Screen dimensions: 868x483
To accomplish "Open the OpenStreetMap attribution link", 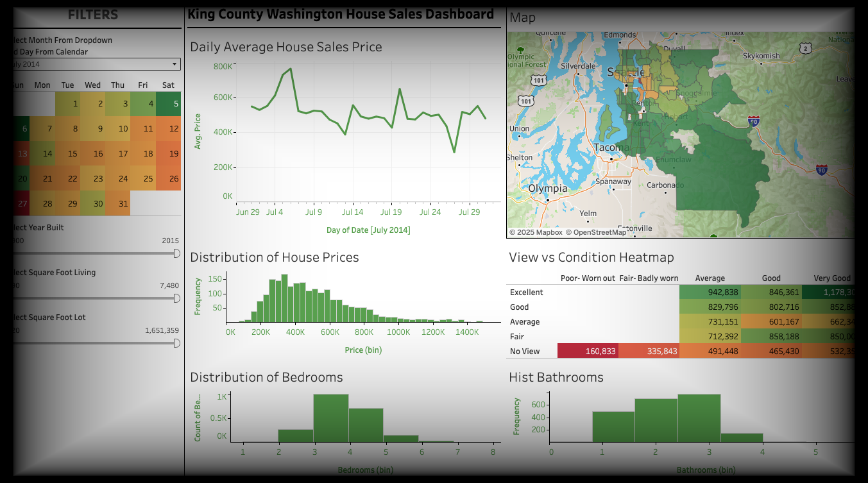I will click(597, 232).
